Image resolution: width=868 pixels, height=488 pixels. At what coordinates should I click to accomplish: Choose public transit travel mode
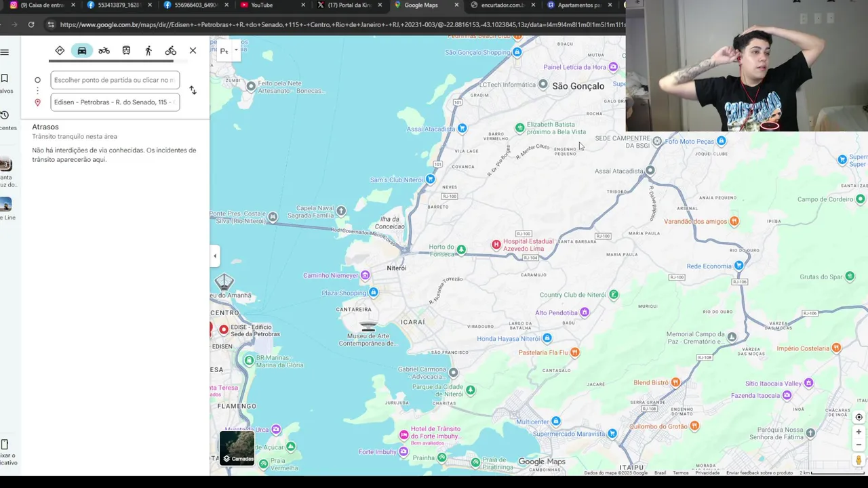coord(126,51)
